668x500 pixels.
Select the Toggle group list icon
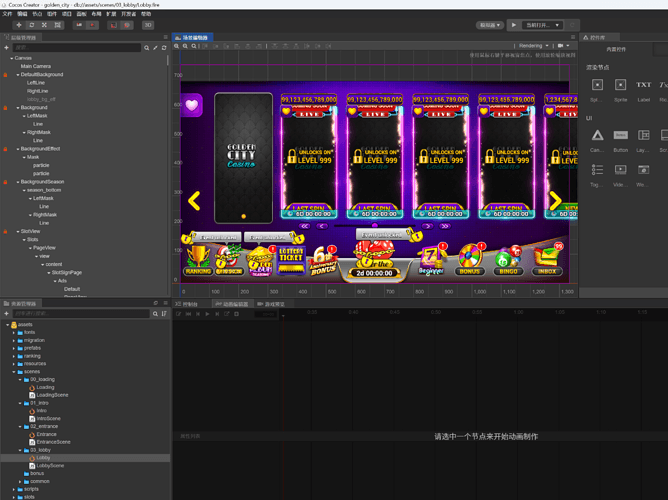coord(597,170)
